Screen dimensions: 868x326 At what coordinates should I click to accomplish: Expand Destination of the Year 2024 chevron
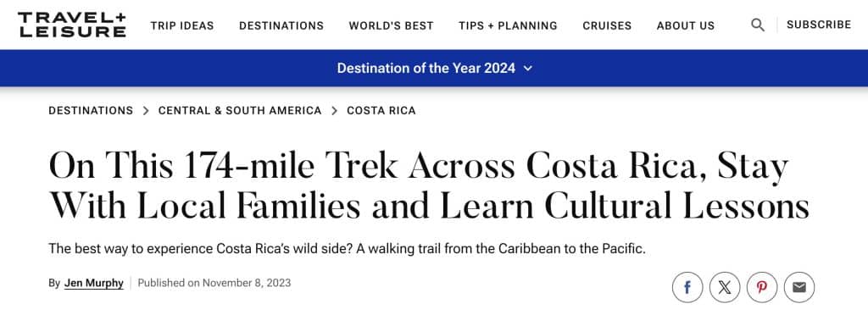tap(527, 69)
